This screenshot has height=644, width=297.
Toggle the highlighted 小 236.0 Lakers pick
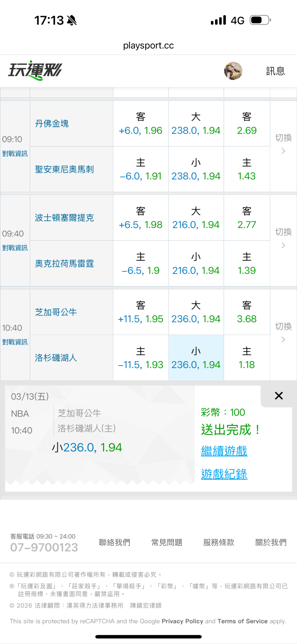pyautogui.click(x=196, y=358)
